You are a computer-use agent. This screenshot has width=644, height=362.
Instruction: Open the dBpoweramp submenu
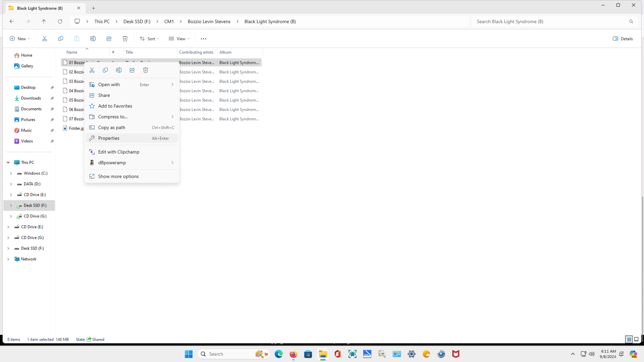click(x=132, y=162)
